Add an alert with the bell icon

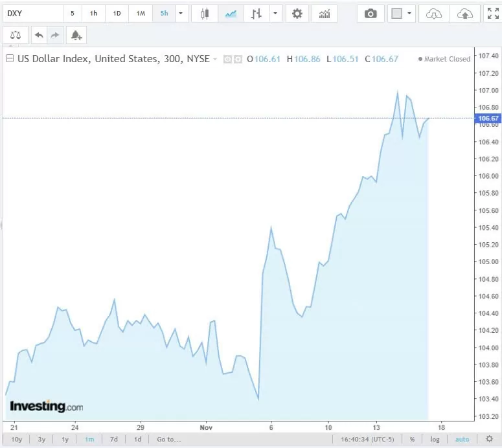pyautogui.click(x=76, y=36)
